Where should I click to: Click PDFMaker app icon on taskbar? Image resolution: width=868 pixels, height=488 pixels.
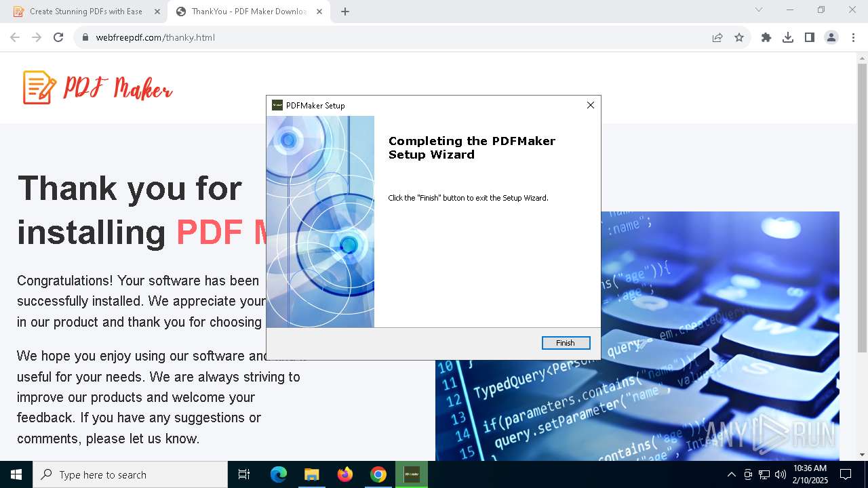(x=412, y=474)
